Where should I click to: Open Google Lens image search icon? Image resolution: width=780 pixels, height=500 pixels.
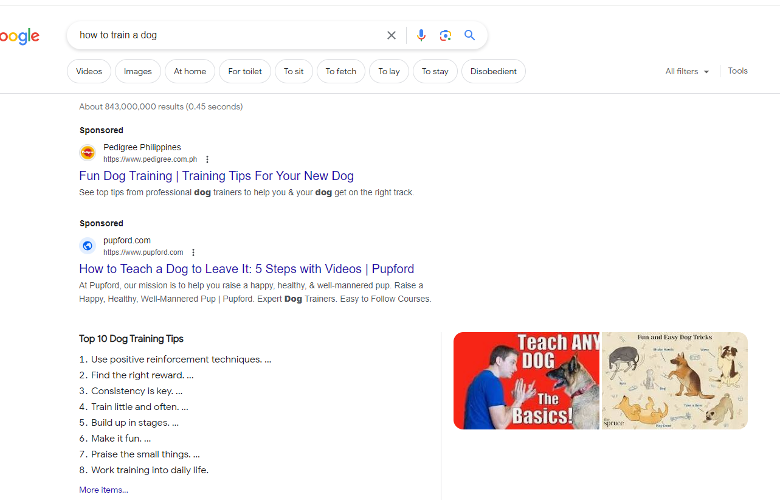[x=445, y=35]
